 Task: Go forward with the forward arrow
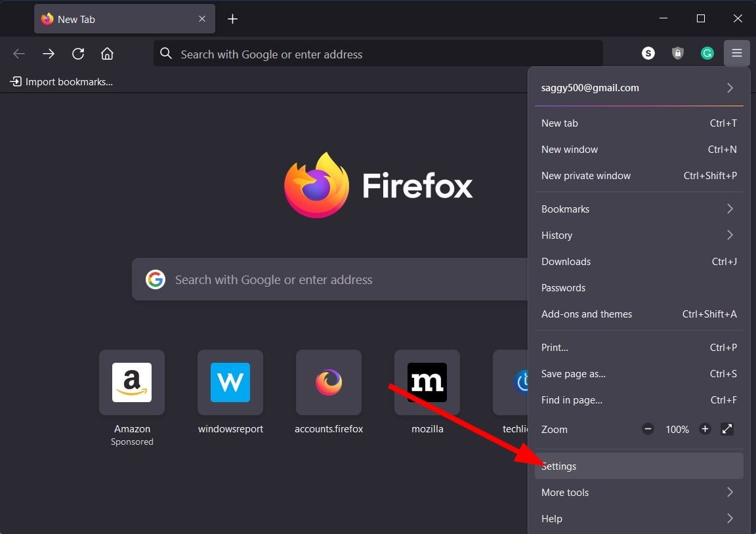(48, 54)
